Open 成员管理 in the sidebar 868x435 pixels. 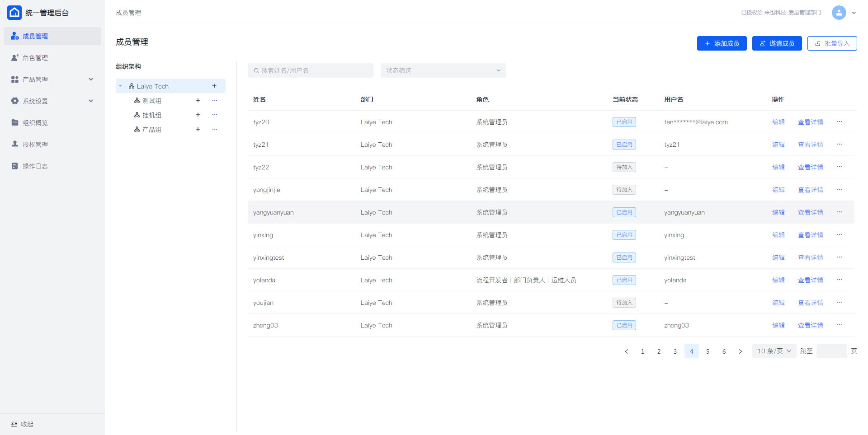click(x=52, y=36)
